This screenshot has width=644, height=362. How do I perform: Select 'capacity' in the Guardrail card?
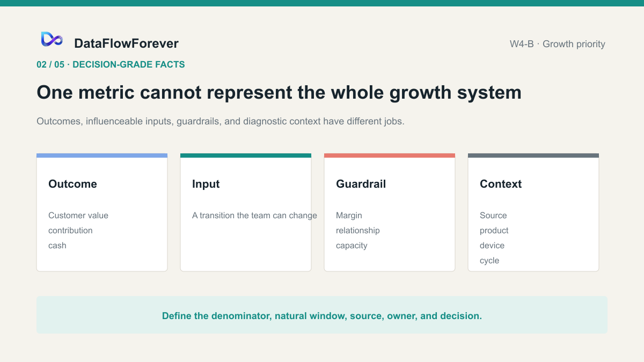coord(352,246)
